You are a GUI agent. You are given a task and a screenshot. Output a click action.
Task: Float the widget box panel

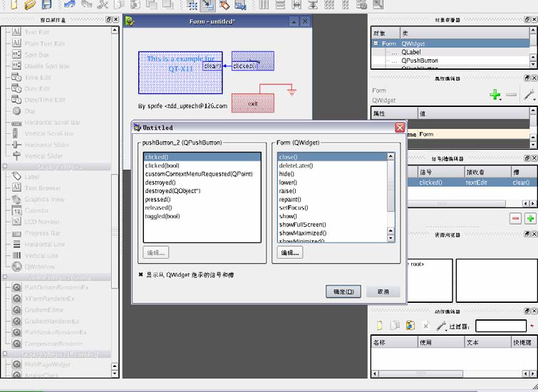pyautogui.click(x=109, y=20)
